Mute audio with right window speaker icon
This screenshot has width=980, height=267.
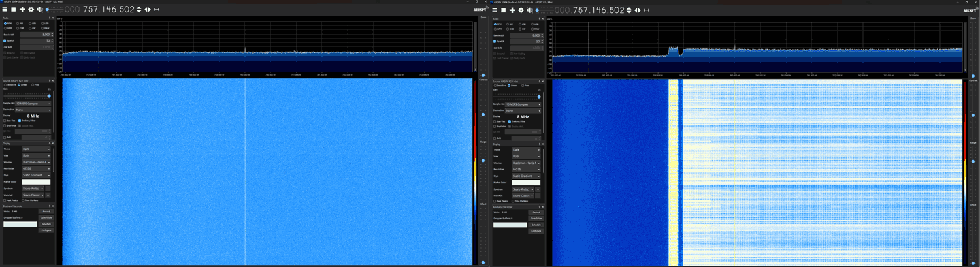pyautogui.click(x=530, y=10)
